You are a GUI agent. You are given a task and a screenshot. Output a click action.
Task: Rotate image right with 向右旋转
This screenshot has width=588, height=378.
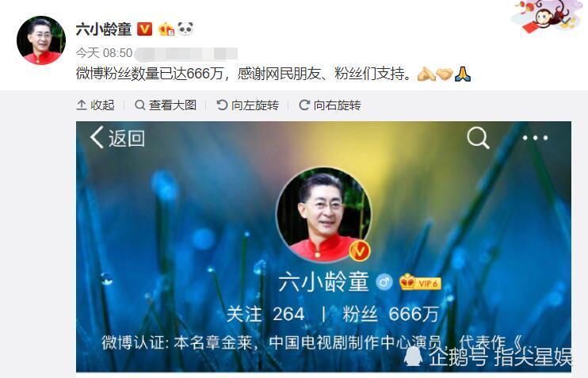(330, 105)
